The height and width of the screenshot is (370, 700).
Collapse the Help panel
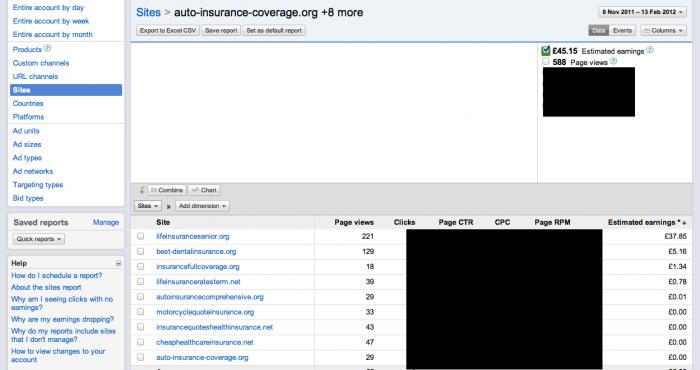[118, 263]
